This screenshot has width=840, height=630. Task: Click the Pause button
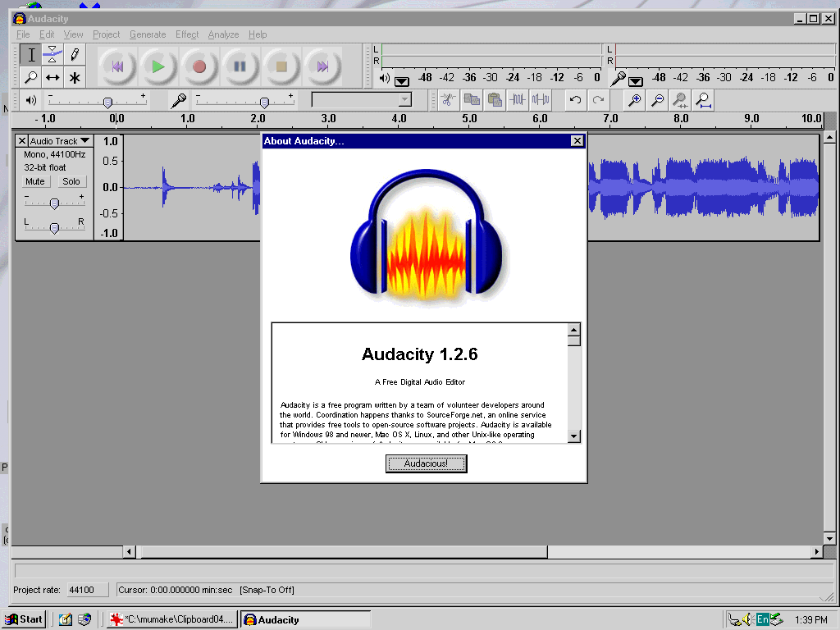(x=240, y=66)
